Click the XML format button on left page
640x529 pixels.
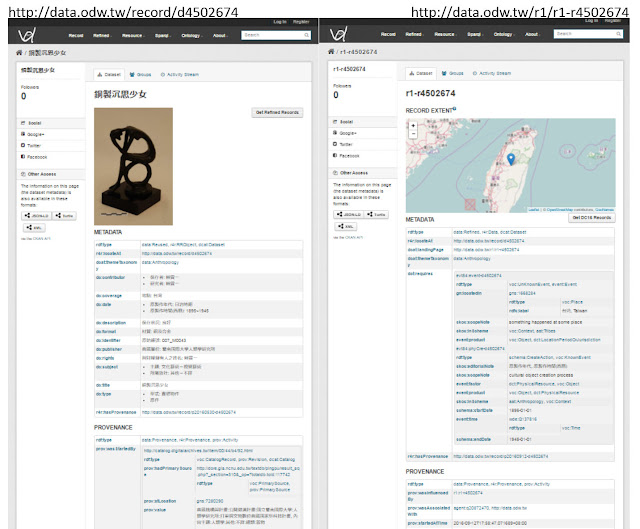point(33,228)
